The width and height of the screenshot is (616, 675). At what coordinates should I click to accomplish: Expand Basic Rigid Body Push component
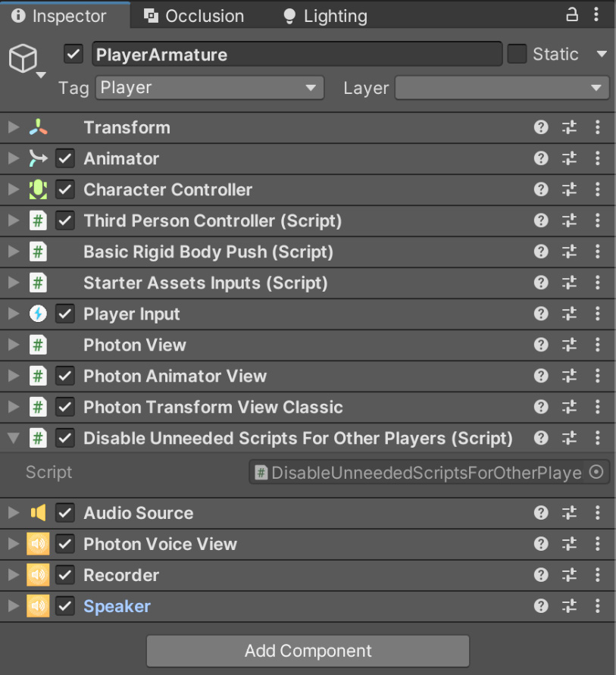tap(14, 252)
